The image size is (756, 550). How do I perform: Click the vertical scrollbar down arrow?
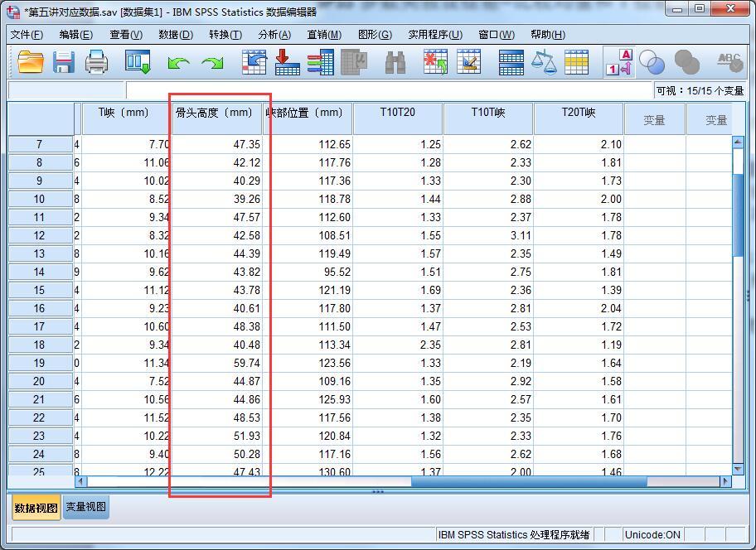[x=738, y=469]
